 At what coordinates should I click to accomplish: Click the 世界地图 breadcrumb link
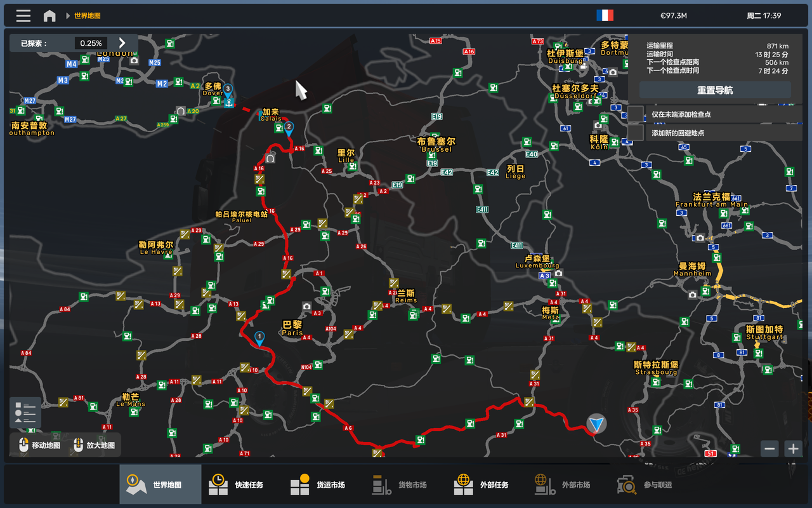tap(88, 16)
